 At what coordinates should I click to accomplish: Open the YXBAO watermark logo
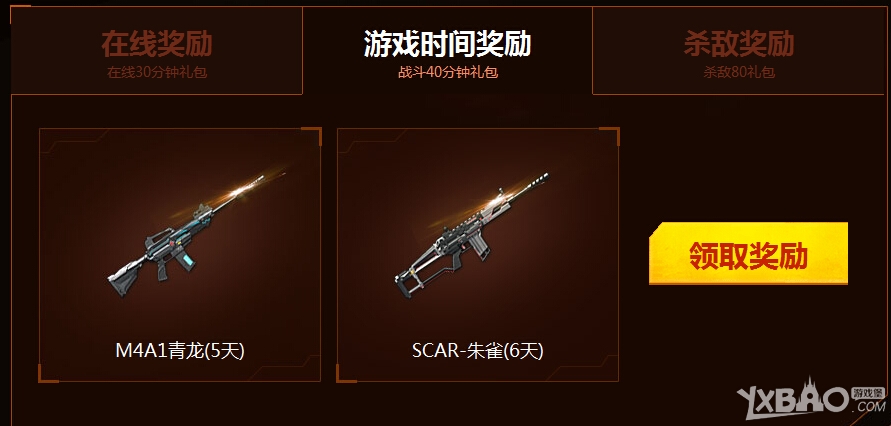pyautogui.click(x=811, y=401)
